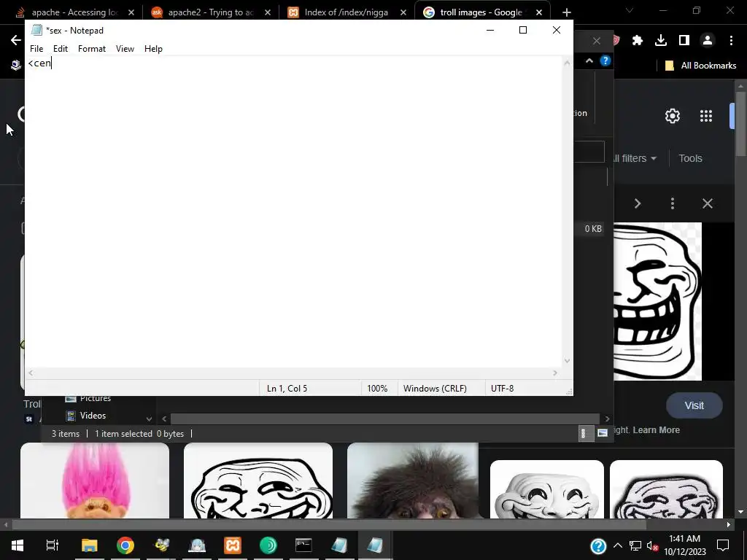The image size is (747, 560).
Task: Switch to the 'Index of /index' tab
Action: click(347, 12)
